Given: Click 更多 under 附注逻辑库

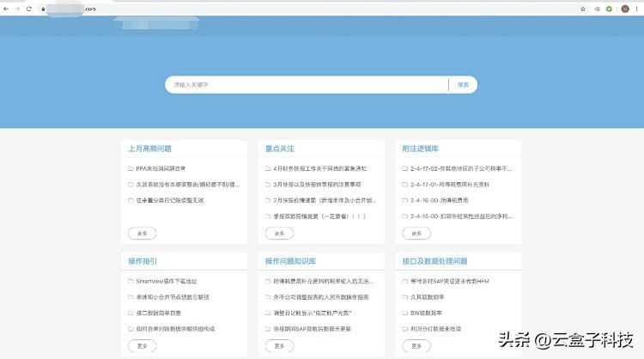Looking at the screenshot, I should pos(416,234).
